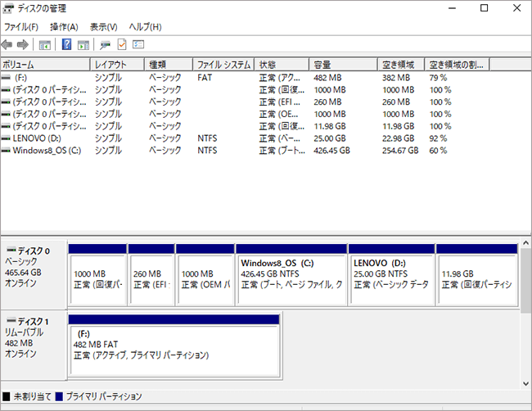
Task: Click the 79 % free percentage cell
Action: pos(438,78)
